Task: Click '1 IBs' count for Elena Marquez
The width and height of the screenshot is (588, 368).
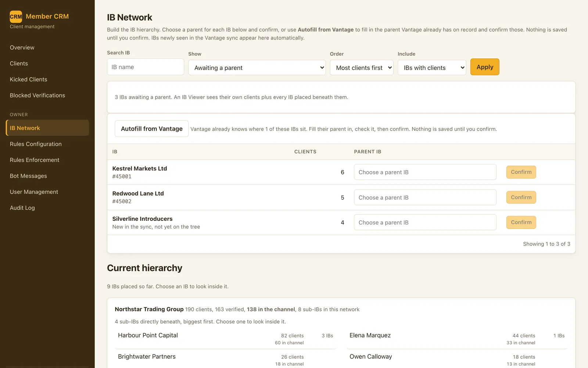Action: tap(559, 336)
